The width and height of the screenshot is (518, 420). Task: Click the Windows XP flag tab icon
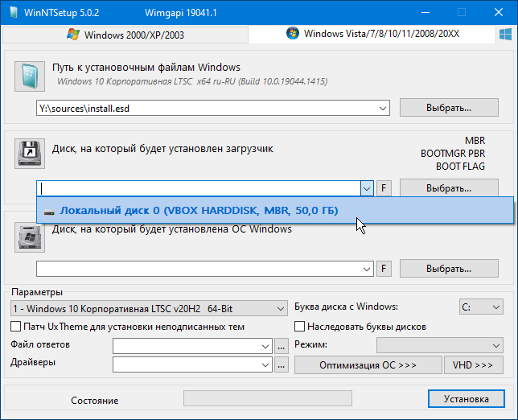coord(73,35)
